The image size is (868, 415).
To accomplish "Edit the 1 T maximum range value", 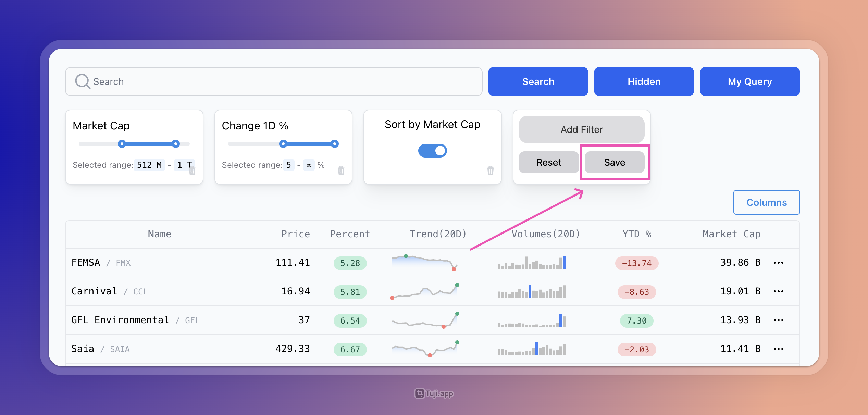I will [184, 165].
